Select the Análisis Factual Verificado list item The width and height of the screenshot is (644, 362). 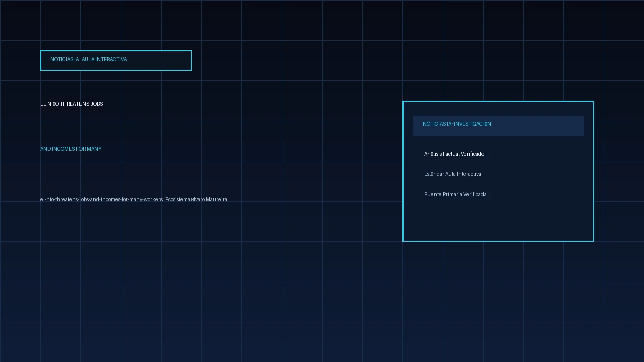click(453, 154)
